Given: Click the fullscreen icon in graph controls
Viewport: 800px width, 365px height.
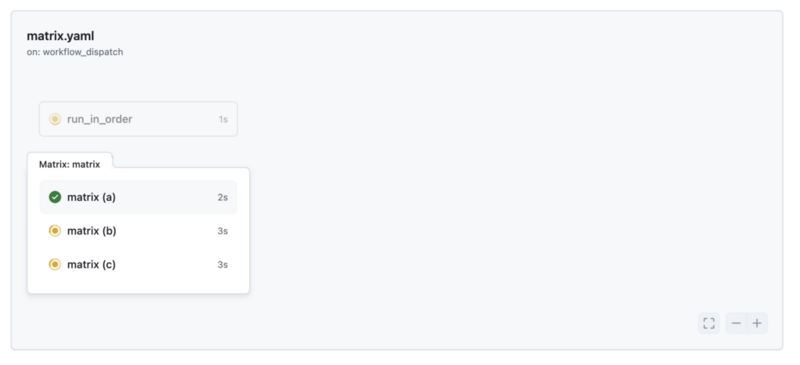Looking at the screenshot, I should 709,323.
